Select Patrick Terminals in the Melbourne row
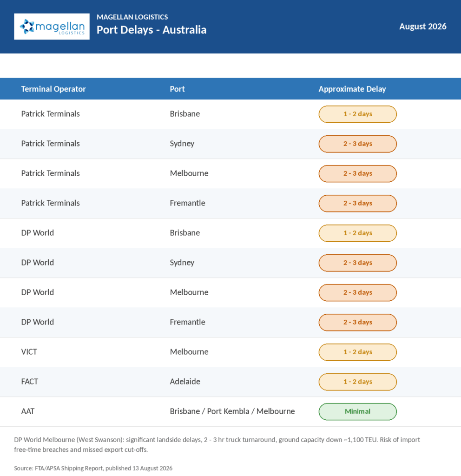461x476 pixels. pyautogui.click(x=50, y=173)
